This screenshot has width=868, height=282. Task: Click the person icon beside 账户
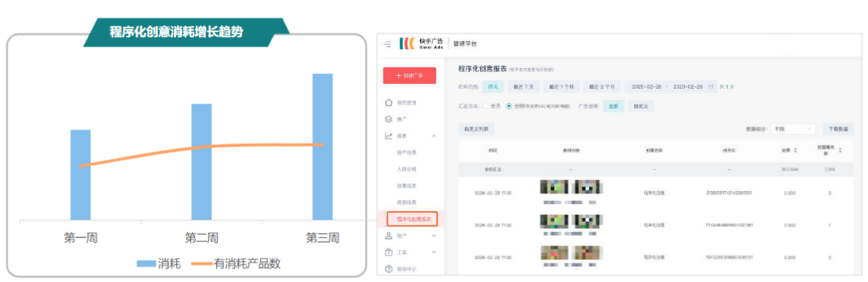(388, 236)
